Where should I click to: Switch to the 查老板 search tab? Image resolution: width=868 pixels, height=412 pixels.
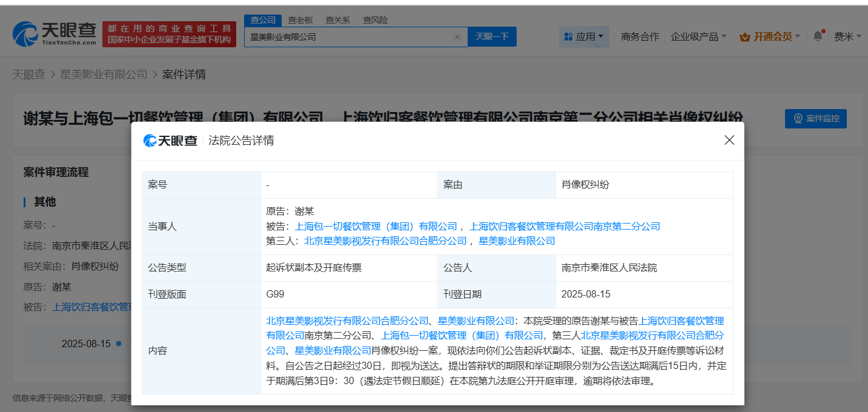[299, 20]
